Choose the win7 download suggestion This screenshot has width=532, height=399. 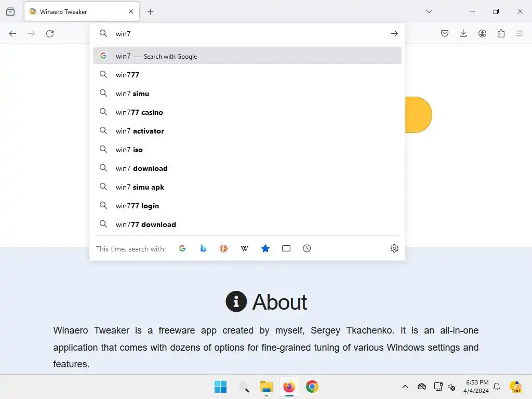(247, 168)
